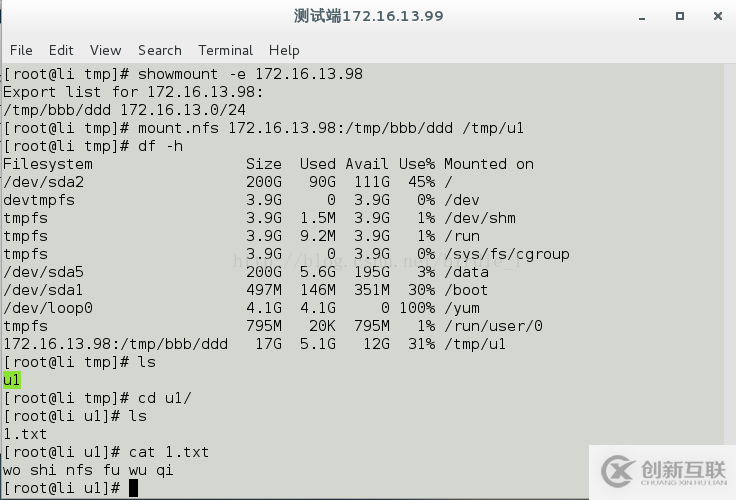Open the File menu
The height and width of the screenshot is (500, 736).
tap(21, 50)
